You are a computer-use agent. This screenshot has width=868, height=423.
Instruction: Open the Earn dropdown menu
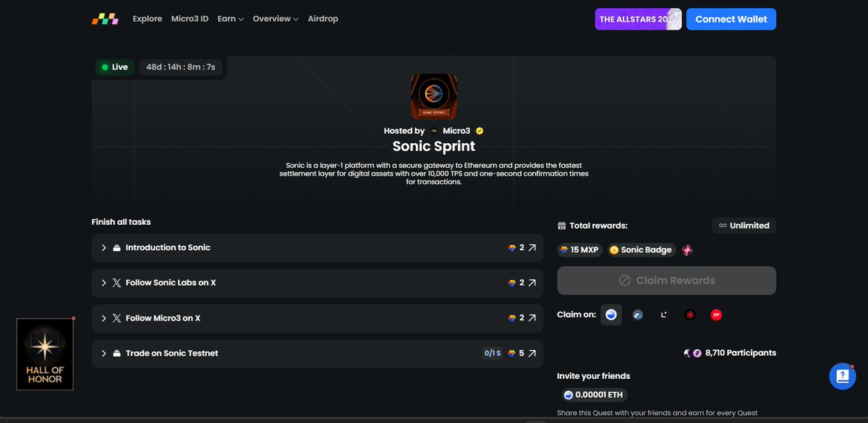point(231,19)
